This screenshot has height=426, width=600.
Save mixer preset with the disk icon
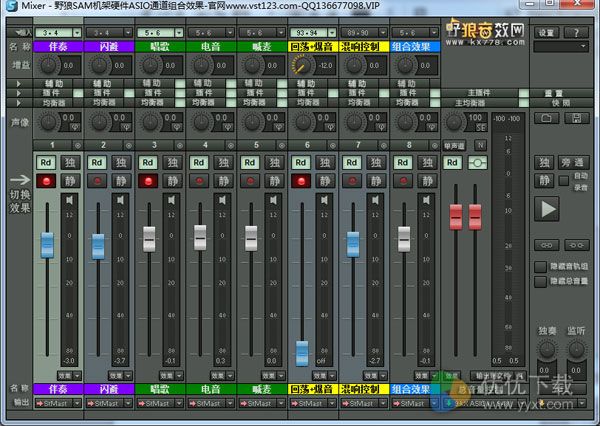coord(576,118)
